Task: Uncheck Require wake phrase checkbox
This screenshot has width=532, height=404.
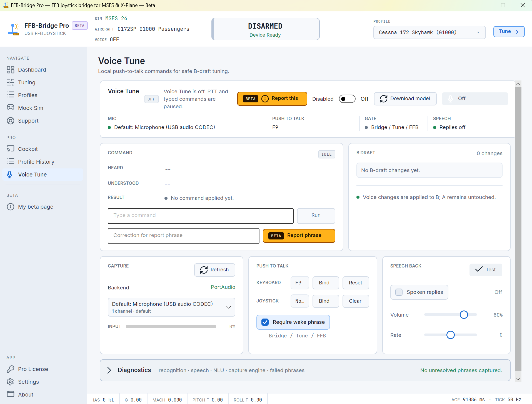Action: (x=265, y=322)
